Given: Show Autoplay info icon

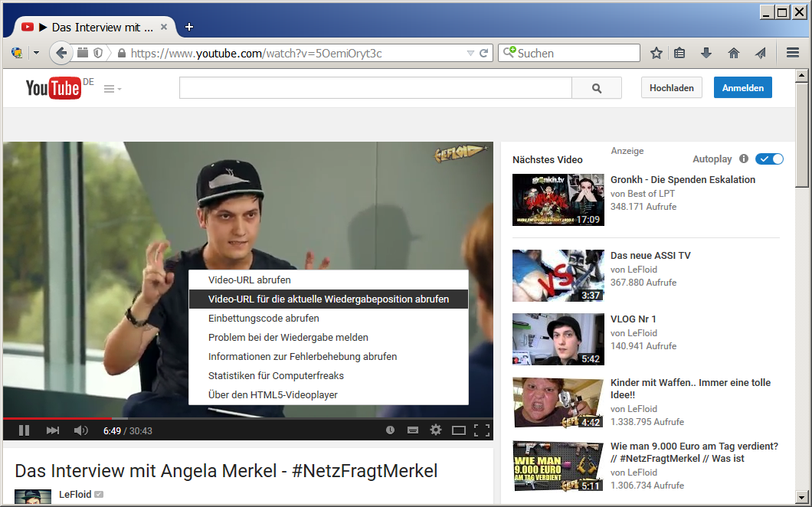Looking at the screenshot, I should tap(744, 159).
